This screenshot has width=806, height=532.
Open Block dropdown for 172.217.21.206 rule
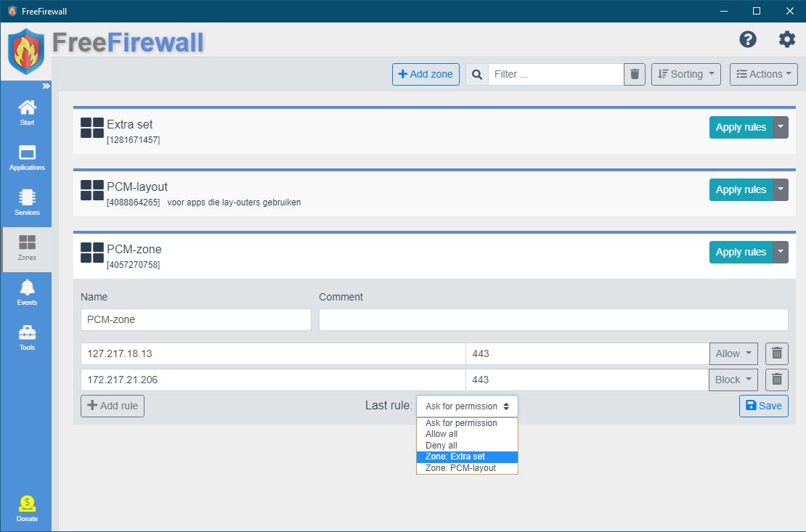(x=733, y=380)
